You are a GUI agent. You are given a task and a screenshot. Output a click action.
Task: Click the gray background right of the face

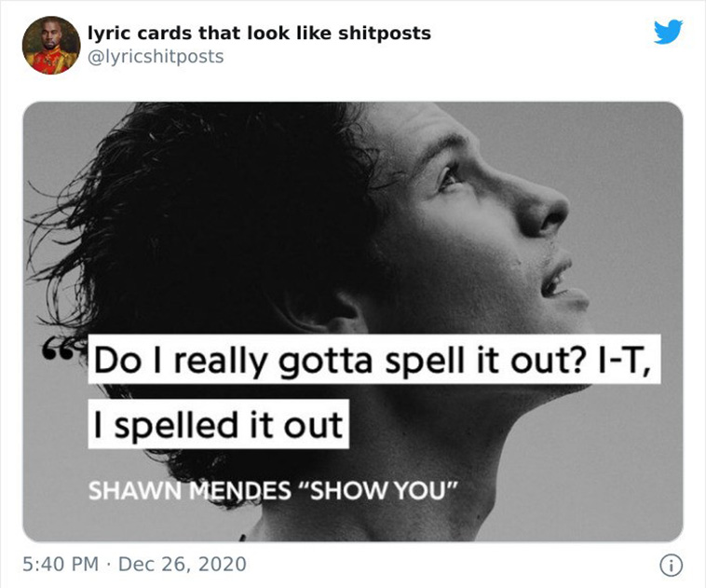point(631,203)
